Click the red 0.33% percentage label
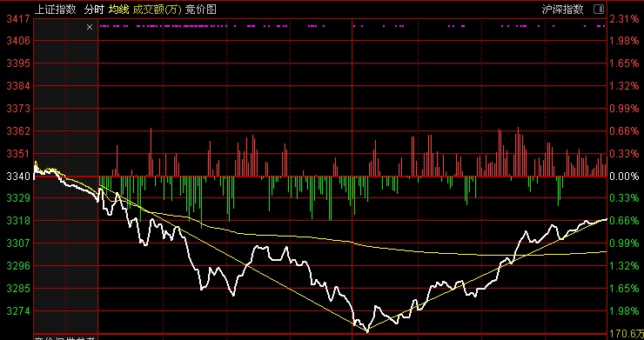 coord(624,154)
